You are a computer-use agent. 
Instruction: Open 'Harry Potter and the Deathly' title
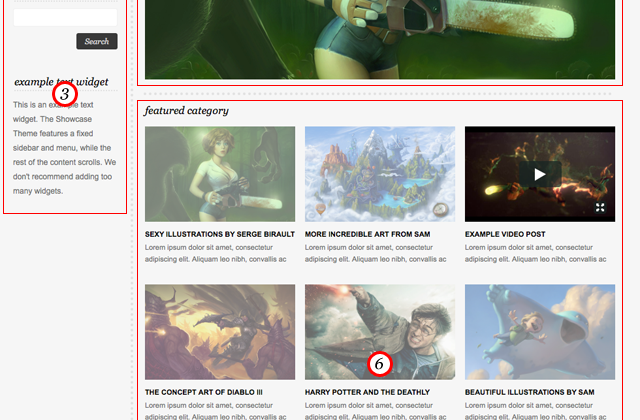[367, 392]
